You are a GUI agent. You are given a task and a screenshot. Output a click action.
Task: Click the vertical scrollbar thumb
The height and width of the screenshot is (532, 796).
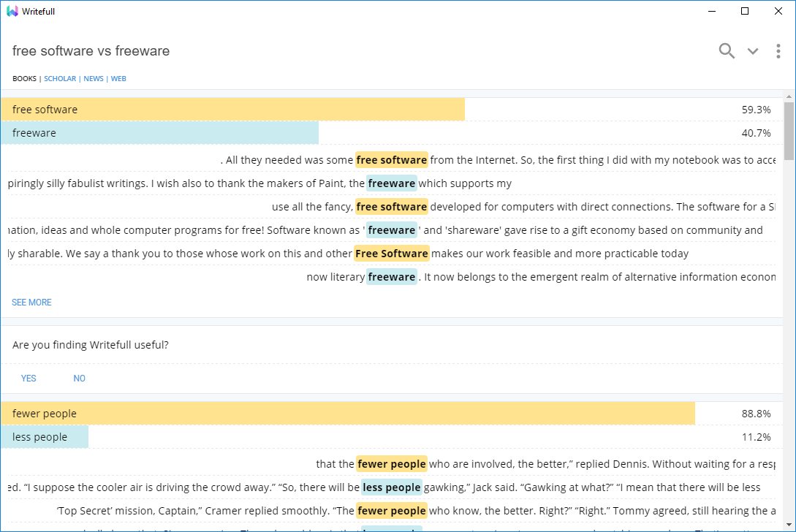pyautogui.click(x=789, y=131)
